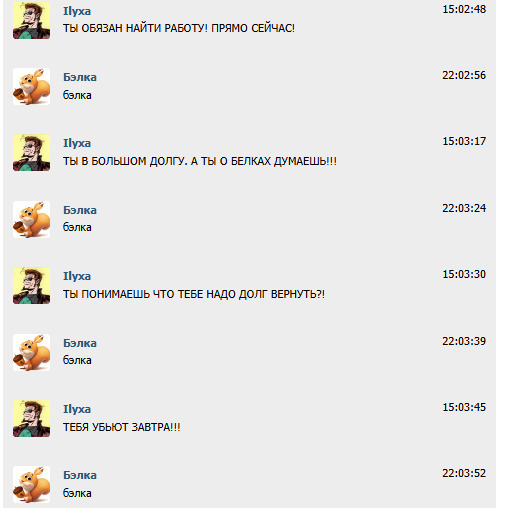Click Бэлка name link at 22:03:39
Screen dimensions: 505x508
point(80,343)
